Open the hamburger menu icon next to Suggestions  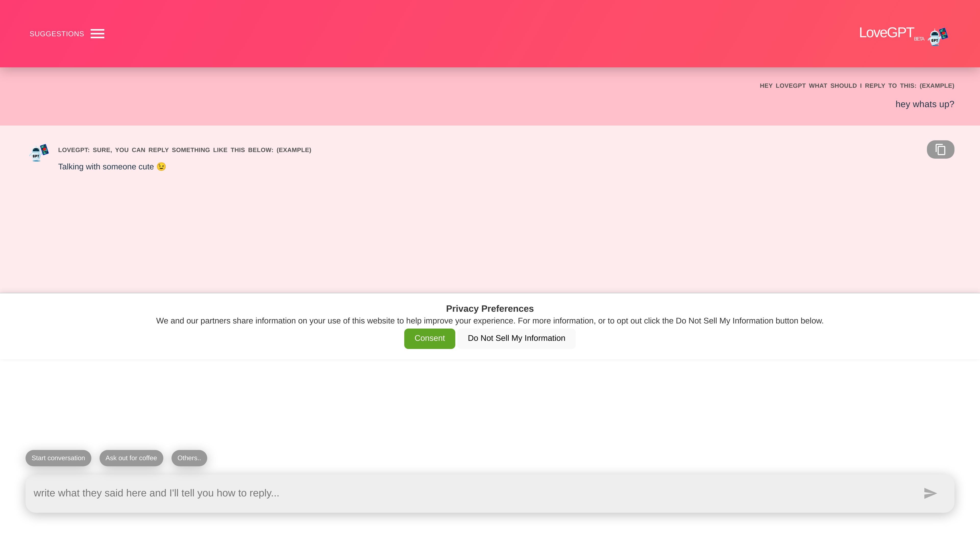(x=97, y=34)
